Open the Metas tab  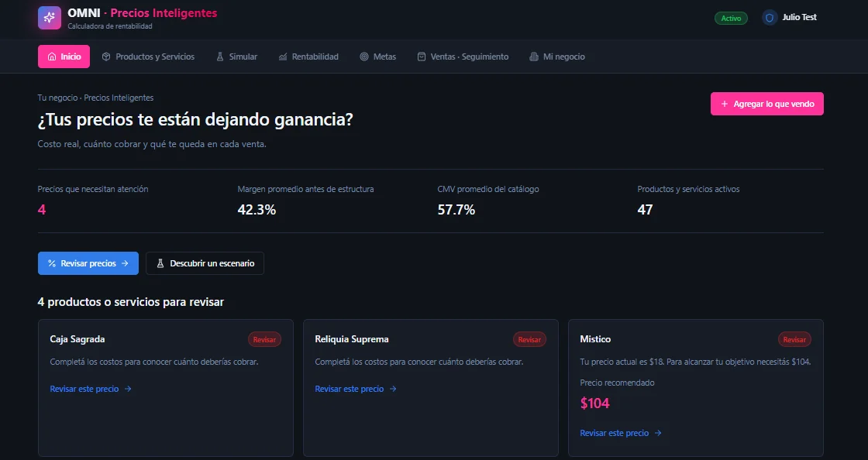(378, 57)
